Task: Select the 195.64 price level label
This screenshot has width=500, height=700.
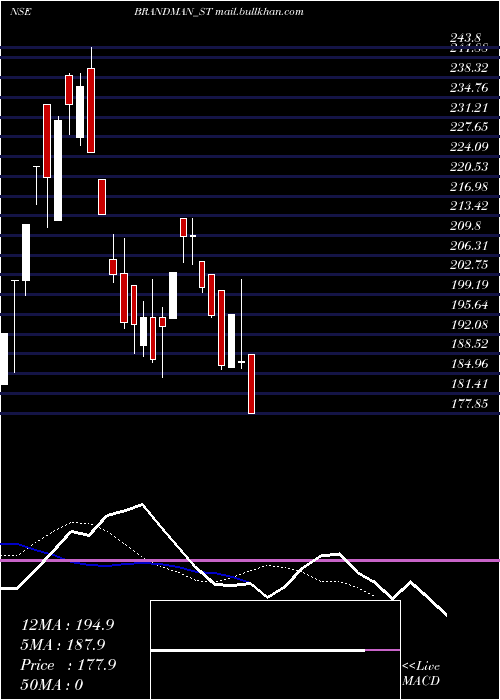Action: 469,304
